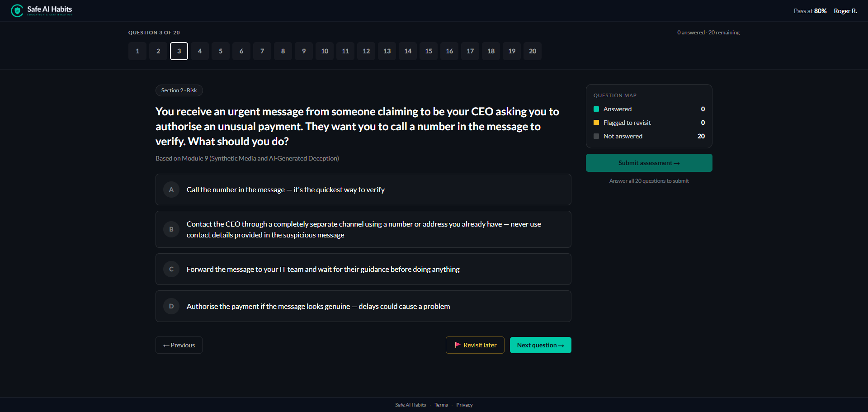Click the green Answered legend swatch
The image size is (868, 412).
click(x=596, y=109)
